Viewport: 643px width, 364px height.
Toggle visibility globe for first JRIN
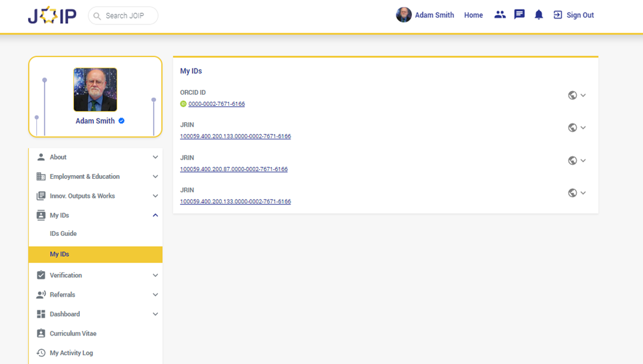tap(572, 127)
